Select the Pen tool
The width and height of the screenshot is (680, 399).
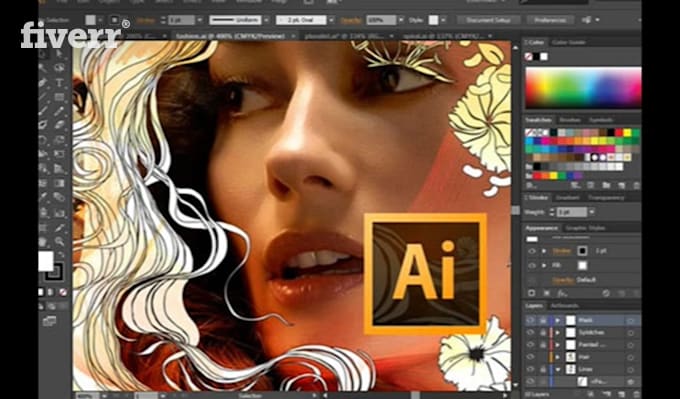click(x=42, y=83)
